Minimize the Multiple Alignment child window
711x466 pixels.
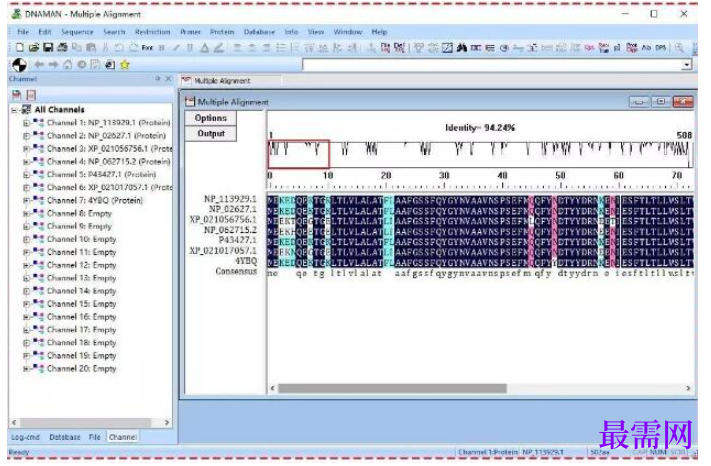pos(639,102)
